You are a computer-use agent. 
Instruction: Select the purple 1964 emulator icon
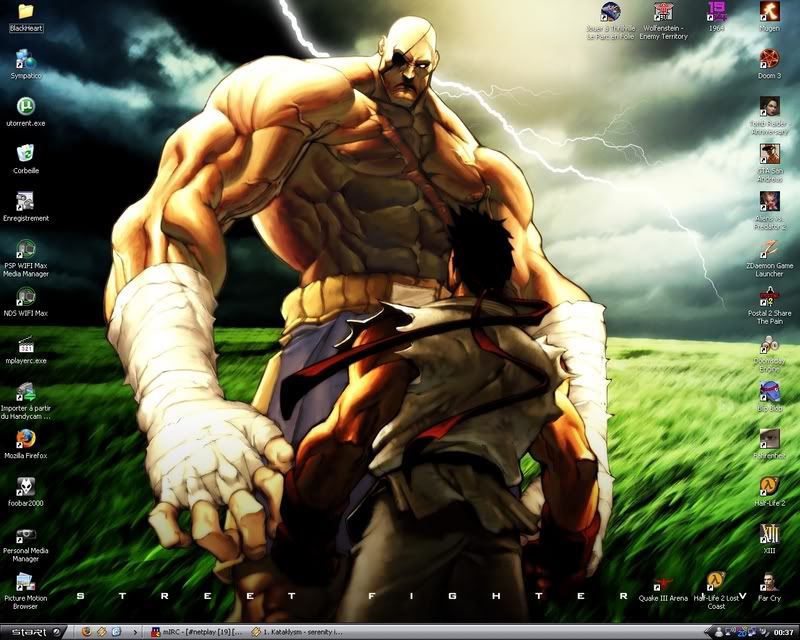click(x=716, y=17)
